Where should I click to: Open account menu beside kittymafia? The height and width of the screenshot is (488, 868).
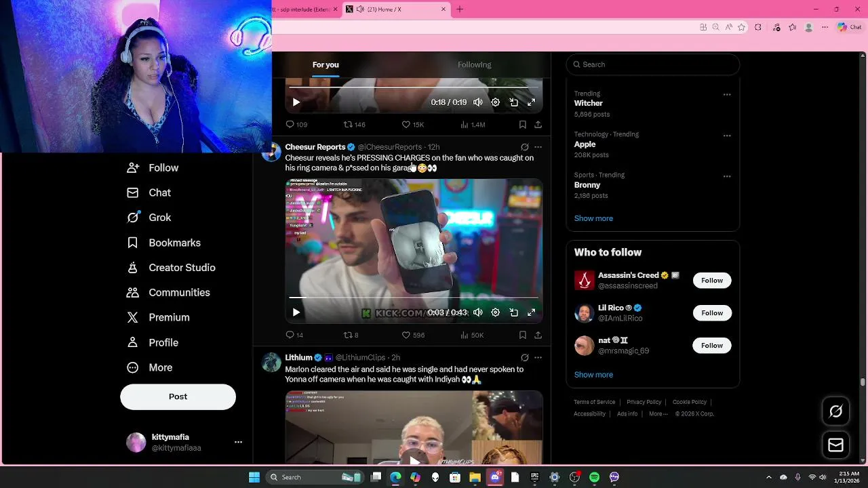pyautogui.click(x=238, y=442)
